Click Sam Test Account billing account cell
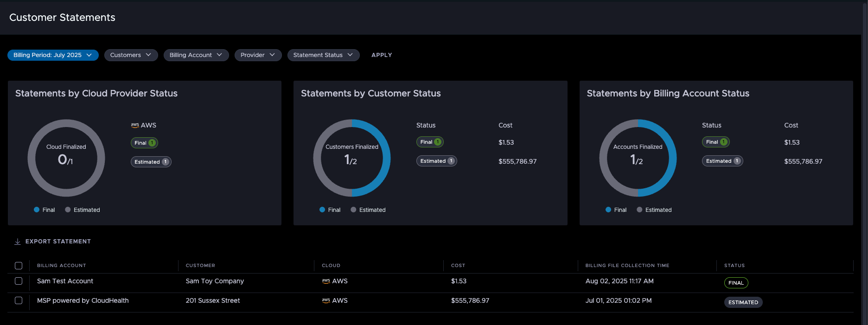This screenshot has height=325, width=868. [65, 281]
